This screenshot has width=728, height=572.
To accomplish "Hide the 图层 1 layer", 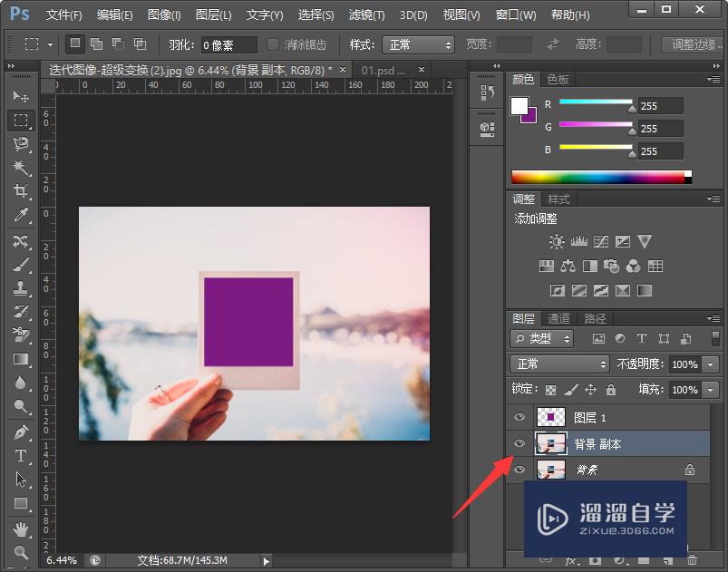I will [x=519, y=417].
